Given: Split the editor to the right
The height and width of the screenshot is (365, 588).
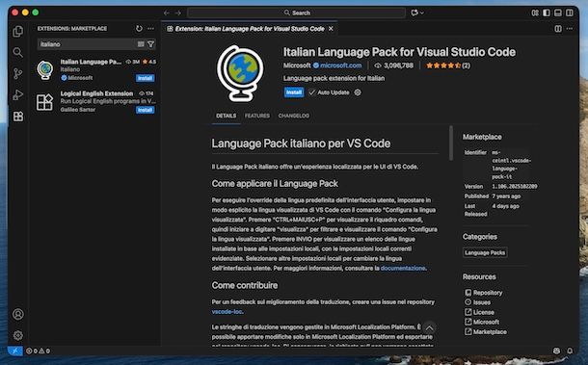Looking at the screenshot, I should (x=558, y=29).
